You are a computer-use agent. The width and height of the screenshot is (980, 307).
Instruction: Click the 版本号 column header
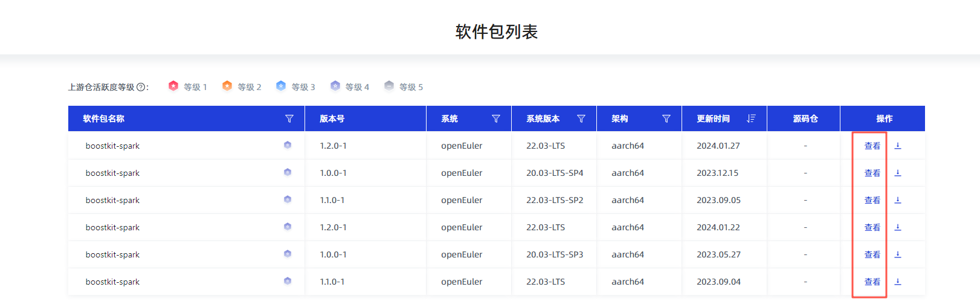pos(332,118)
